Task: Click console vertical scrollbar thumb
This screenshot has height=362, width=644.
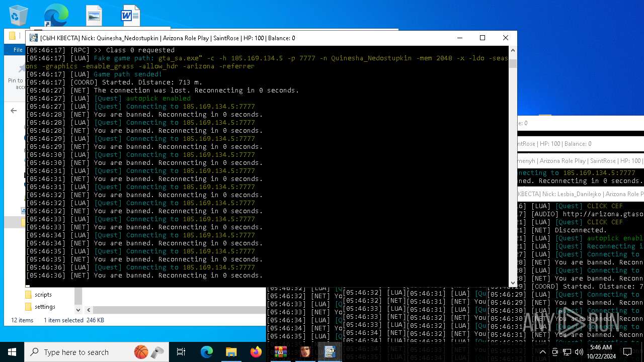Action: pos(513,63)
